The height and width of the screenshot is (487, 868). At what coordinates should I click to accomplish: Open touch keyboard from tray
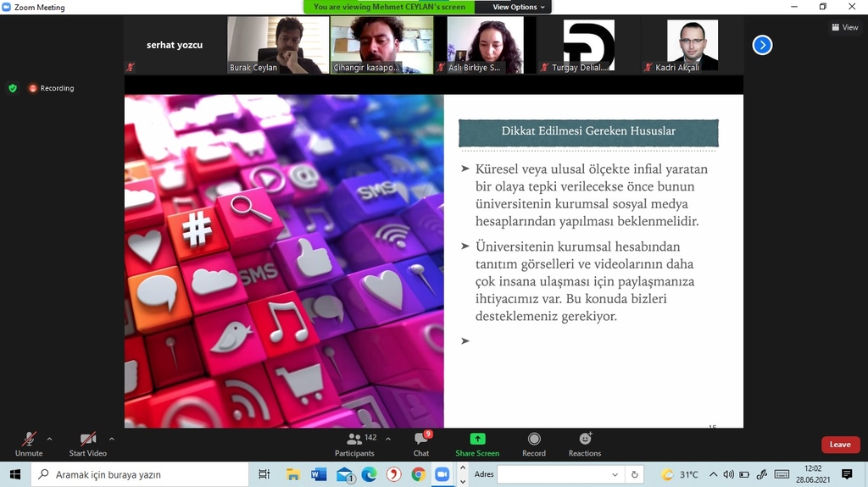coord(782,474)
